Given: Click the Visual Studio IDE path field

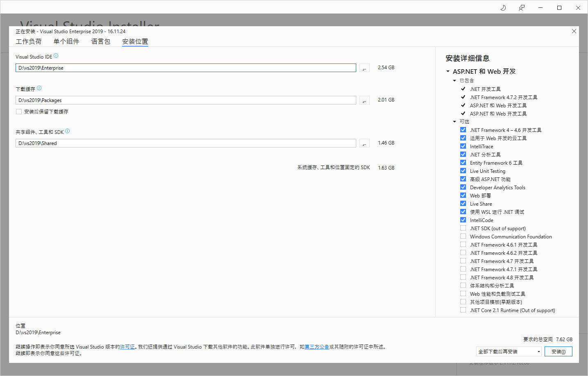Looking at the screenshot, I should 186,68.
